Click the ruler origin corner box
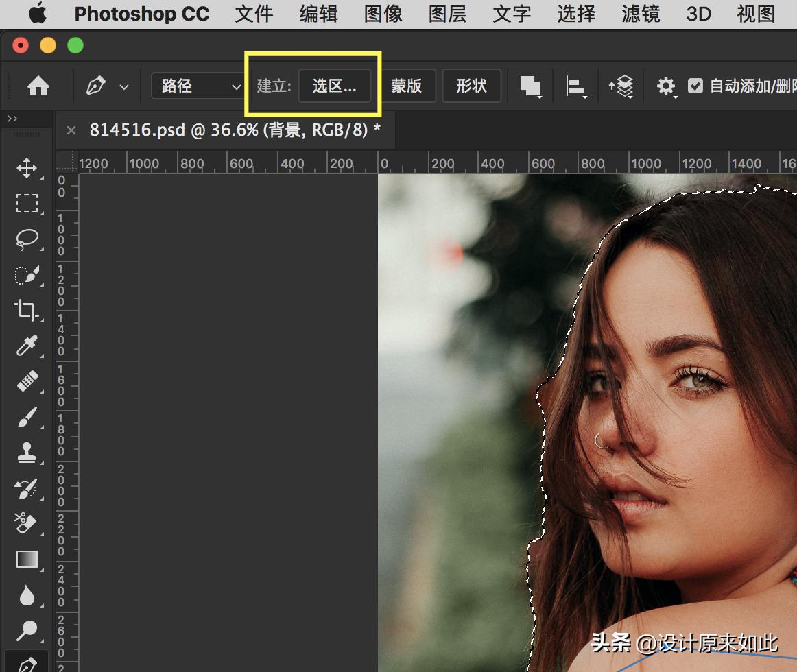Viewport: 797px width, 672px height. 67,162
